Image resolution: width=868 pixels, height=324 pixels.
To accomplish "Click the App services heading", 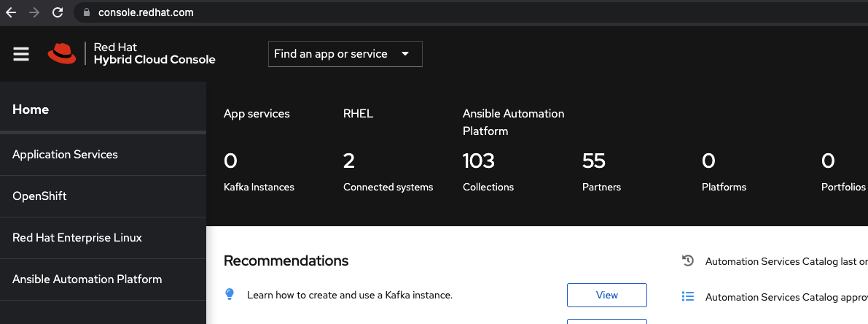I will (257, 114).
